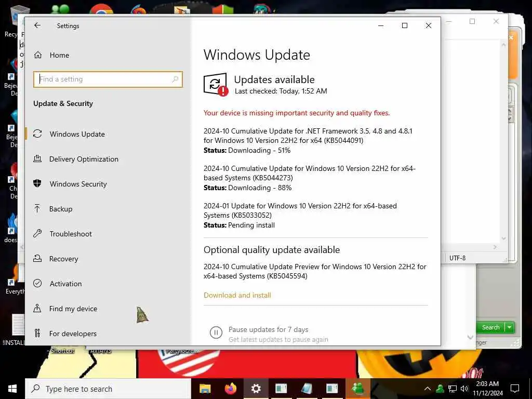Image resolution: width=532 pixels, height=399 pixels.
Task: Click the network icon in system tray
Action: (453, 389)
